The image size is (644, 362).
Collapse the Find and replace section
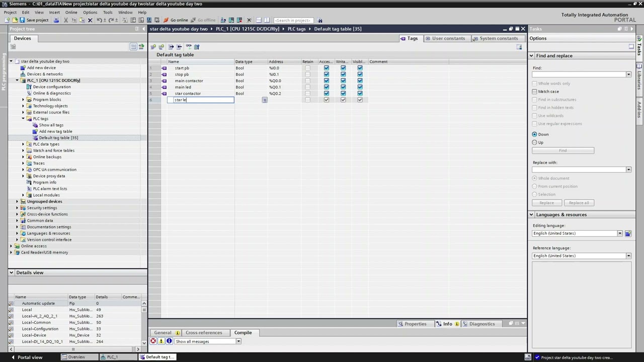tap(531, 56)
